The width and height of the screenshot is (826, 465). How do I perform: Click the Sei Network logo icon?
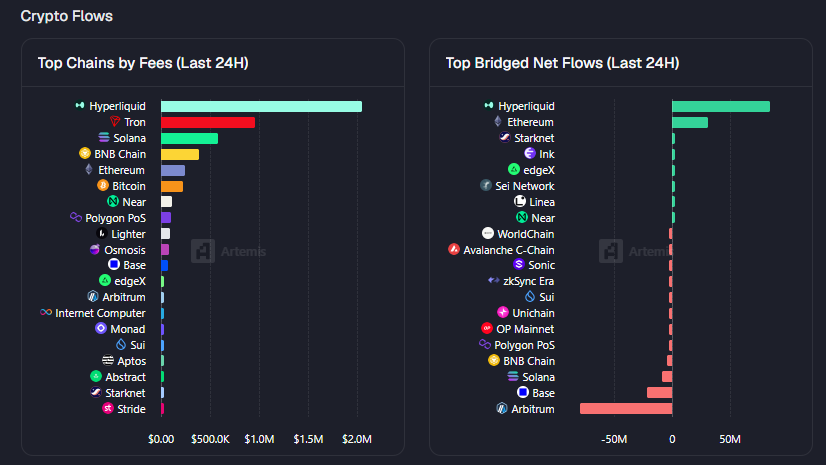coord(486,185)
